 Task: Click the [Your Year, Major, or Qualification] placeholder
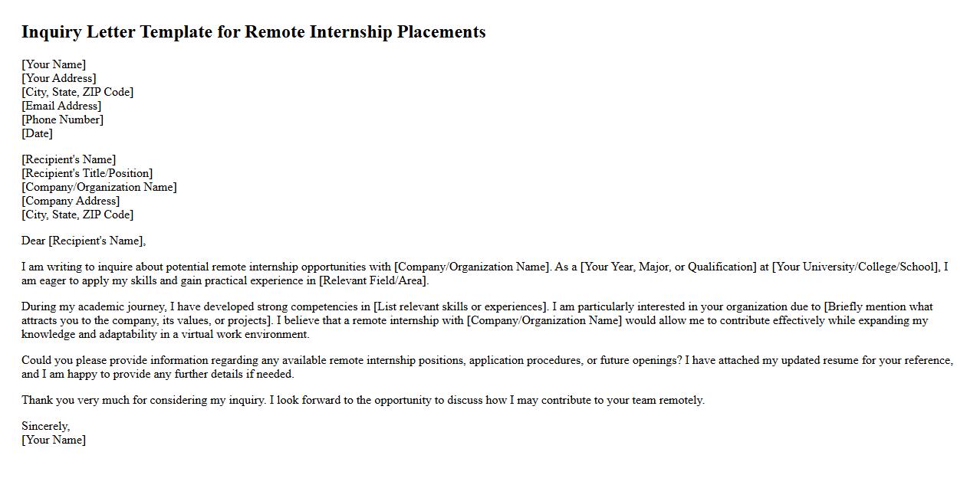(x=668, y=267)
